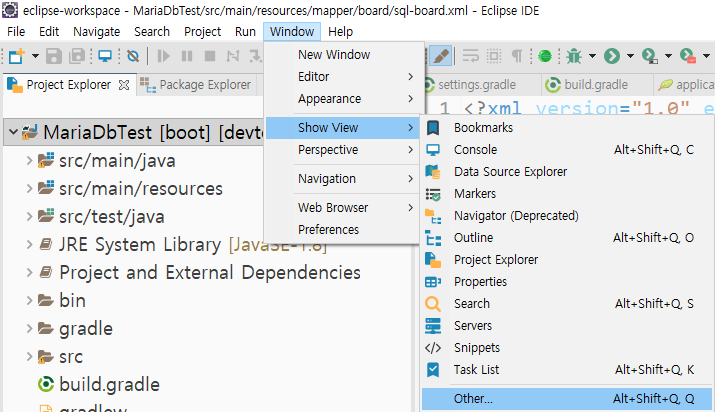Expand the src/main/resources folder
This screenshot has height=412, width=715.
click(29, 188)
